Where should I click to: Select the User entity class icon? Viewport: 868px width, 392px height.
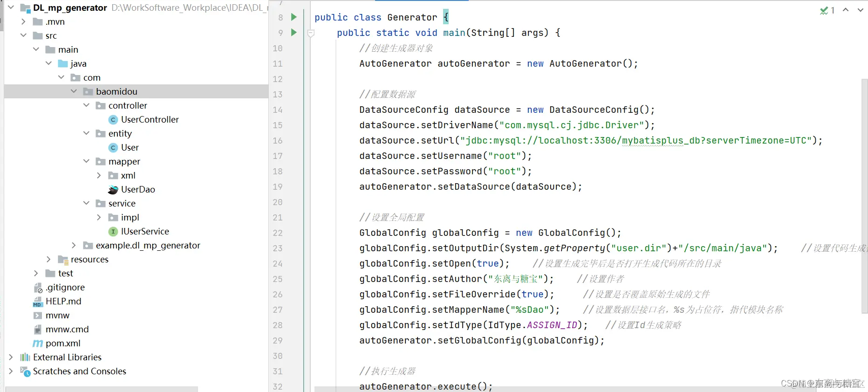(113, 148)
